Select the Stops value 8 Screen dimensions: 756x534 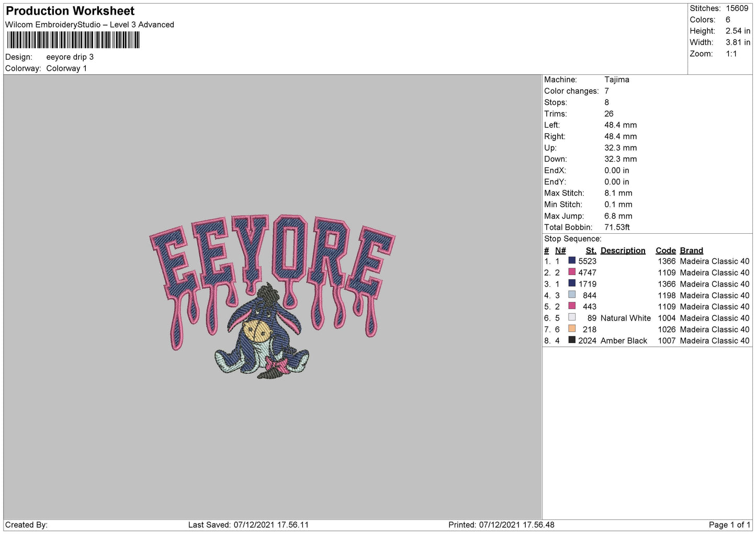click(x=607, y=103)
